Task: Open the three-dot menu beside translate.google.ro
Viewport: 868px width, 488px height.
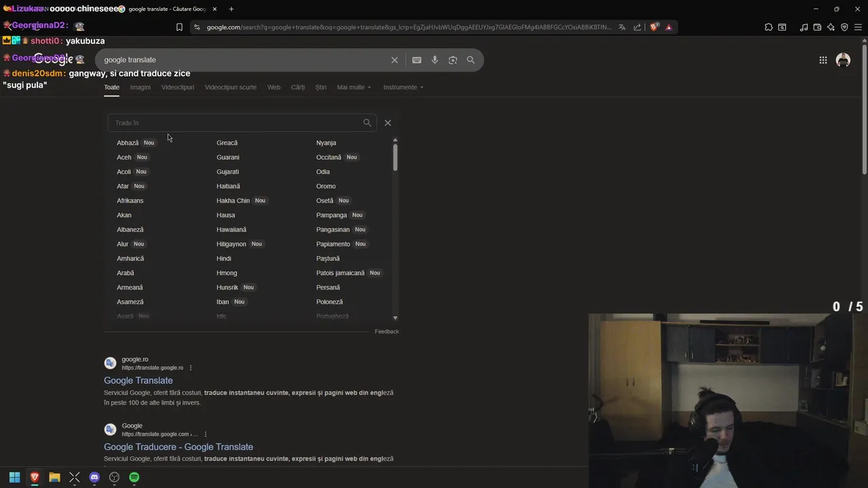Action: click(x=191, y=368)
